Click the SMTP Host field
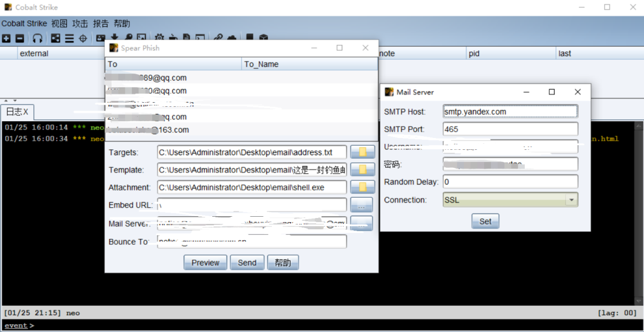The width and height of the screenshot is (644, 332). click(510, 112)
